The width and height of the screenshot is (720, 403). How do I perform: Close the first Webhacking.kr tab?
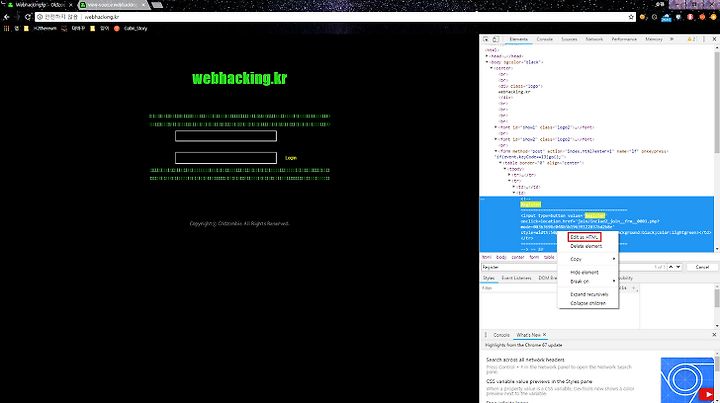point(70,5)
